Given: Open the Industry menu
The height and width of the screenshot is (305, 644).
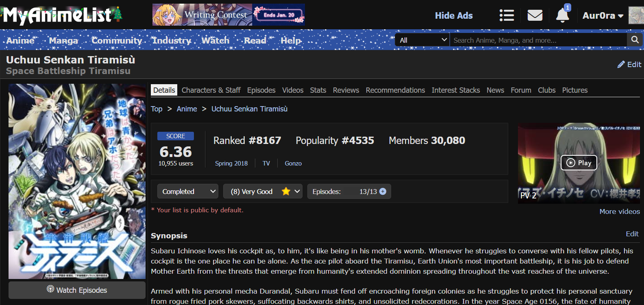Looking at the screenshot, I should pos(172,40).
